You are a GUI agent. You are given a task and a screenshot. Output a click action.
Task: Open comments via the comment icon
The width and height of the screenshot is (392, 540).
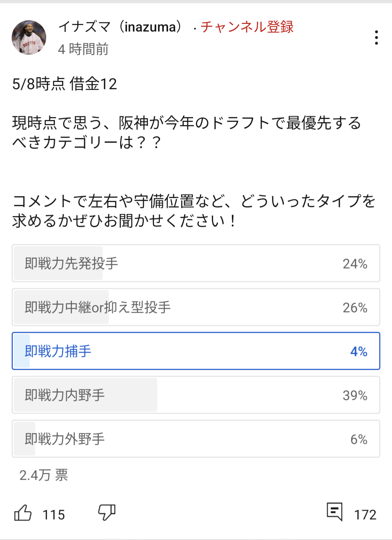(334, 512)
